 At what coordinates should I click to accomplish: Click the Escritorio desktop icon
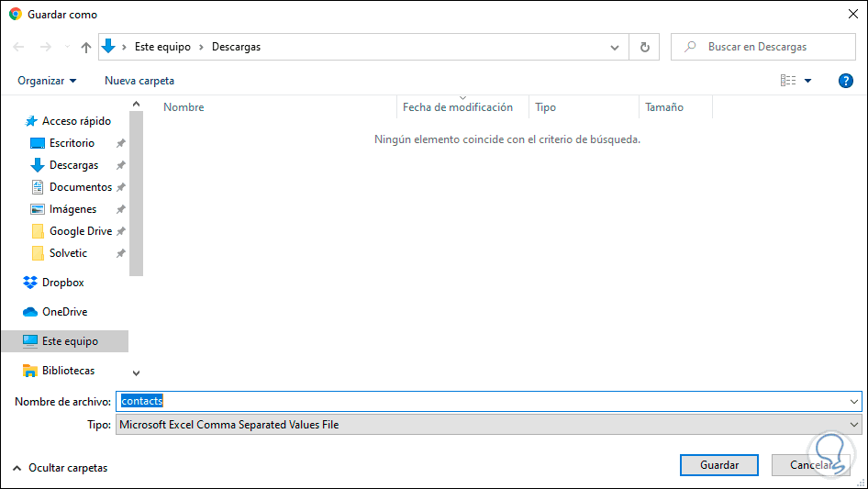[38, 143]
